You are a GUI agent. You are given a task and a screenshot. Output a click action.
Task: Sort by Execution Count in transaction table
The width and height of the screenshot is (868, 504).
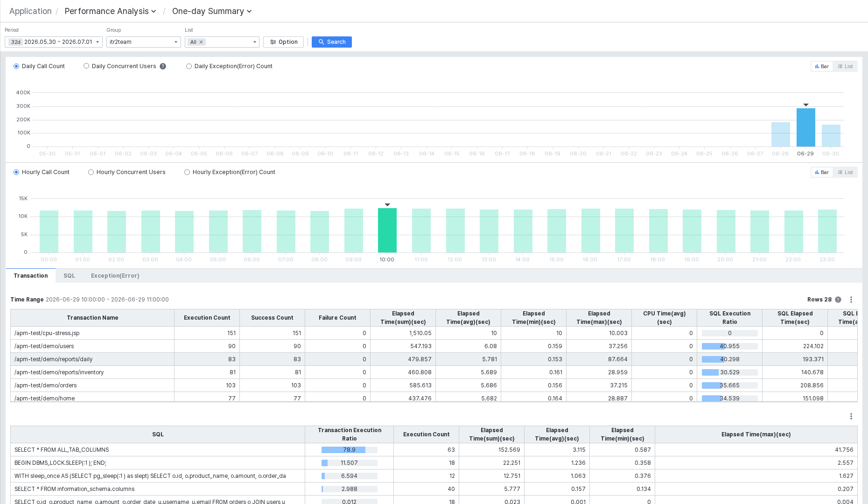point(207,318)
